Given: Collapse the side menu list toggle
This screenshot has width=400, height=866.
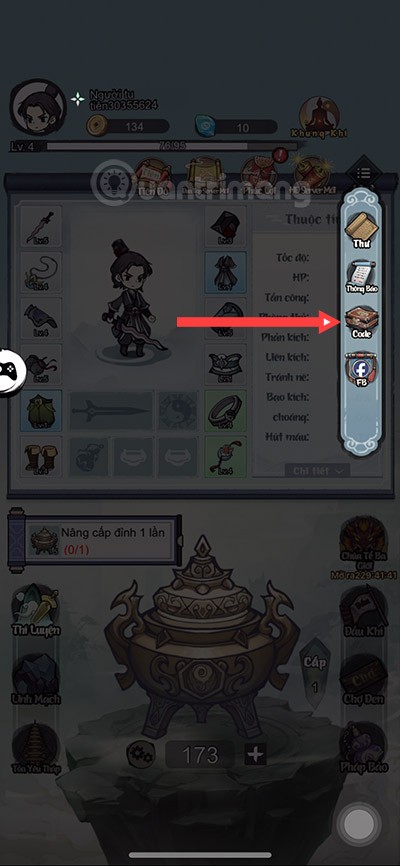Looking at the screenshot, I should 363,174.
